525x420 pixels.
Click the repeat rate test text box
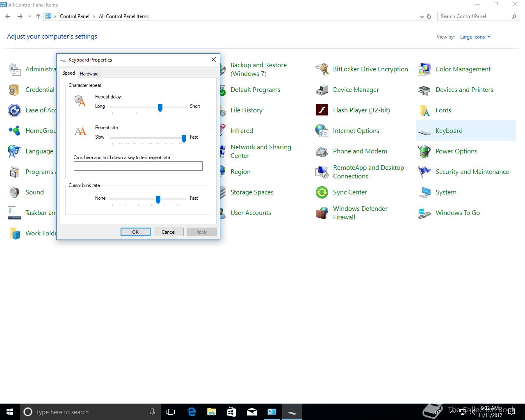tap(138, 166)
